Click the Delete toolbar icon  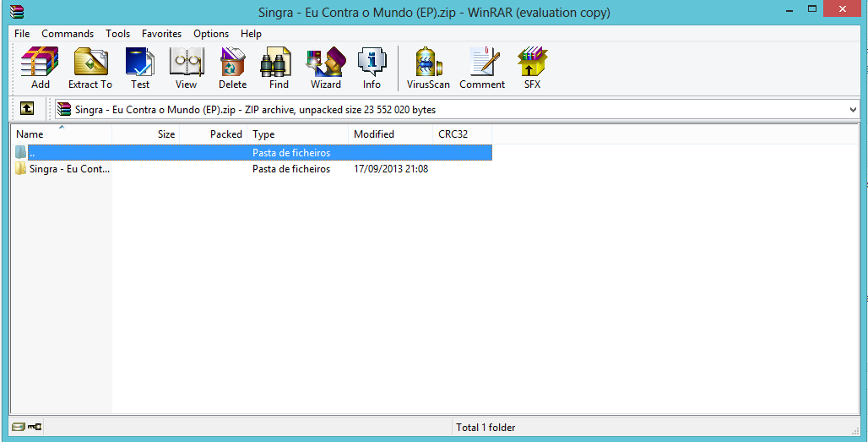click(232, 68)
